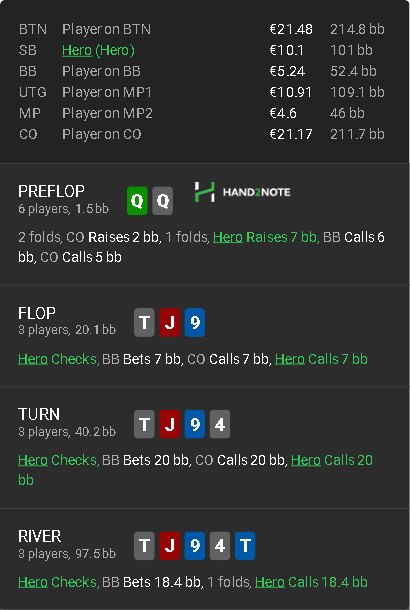
Task: Click the blue 9 card on the turn
Action: [x=195, y=424]
